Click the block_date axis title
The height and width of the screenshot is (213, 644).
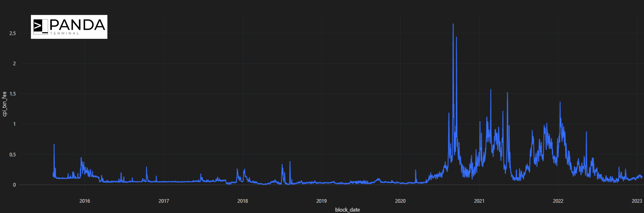pos(347,210)
